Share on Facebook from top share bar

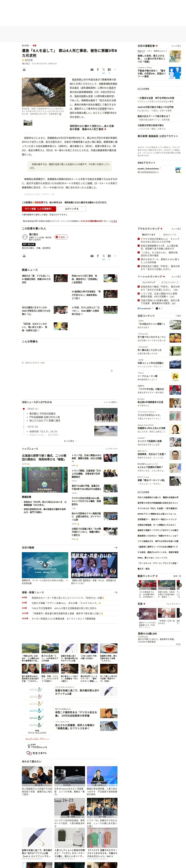point(98,70)
